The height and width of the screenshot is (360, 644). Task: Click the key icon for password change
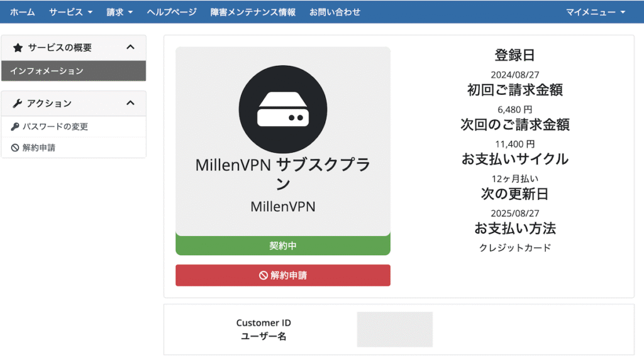coord(15,127)
